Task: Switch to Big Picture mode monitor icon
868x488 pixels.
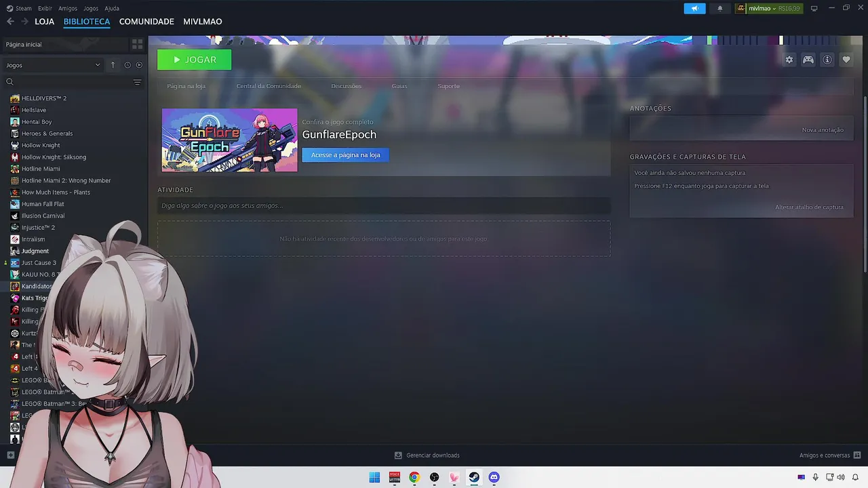Action: coord(814,8)
